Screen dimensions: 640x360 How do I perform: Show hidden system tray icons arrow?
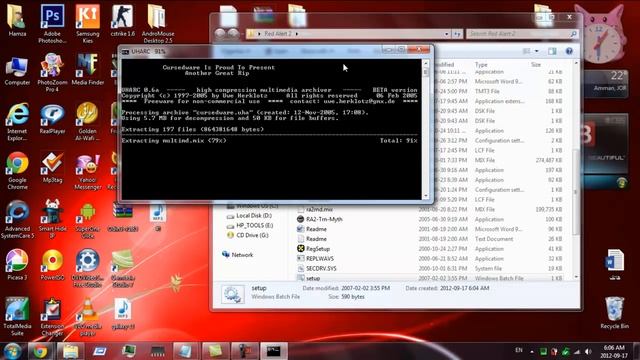pos(531,351)
